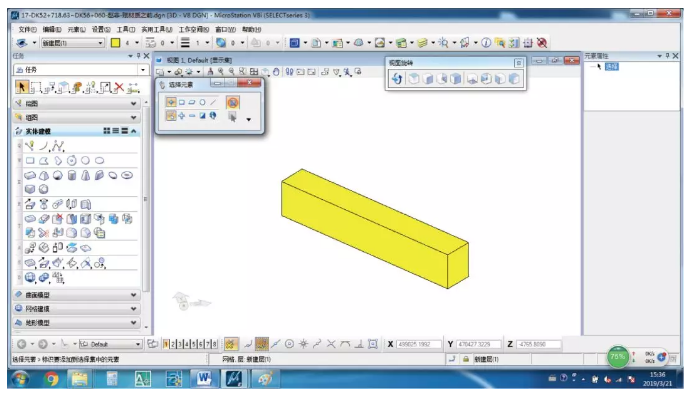
Task: Click the X coordinate input field
Action: [419, 344]
